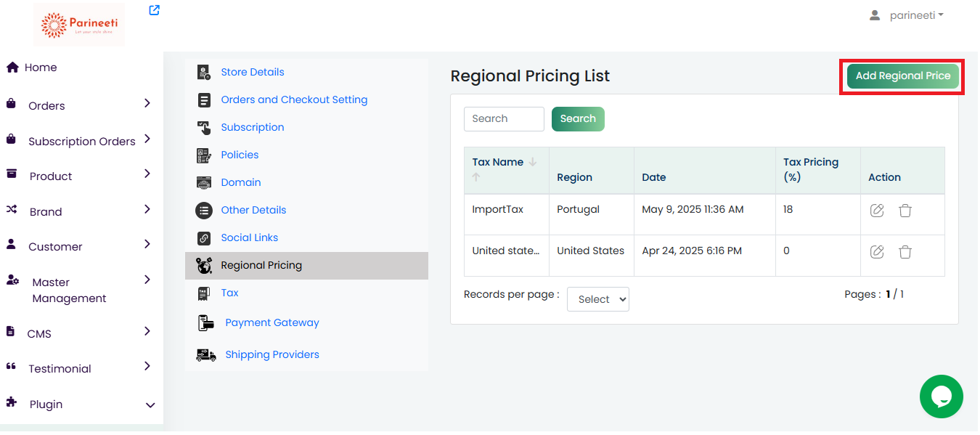Open the Records per page dropdown

(x=597, y=299)
